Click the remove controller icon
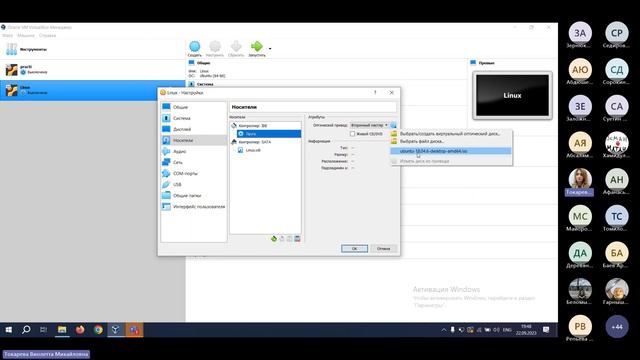This screenshot has height=360, width=640. point(282,239)
